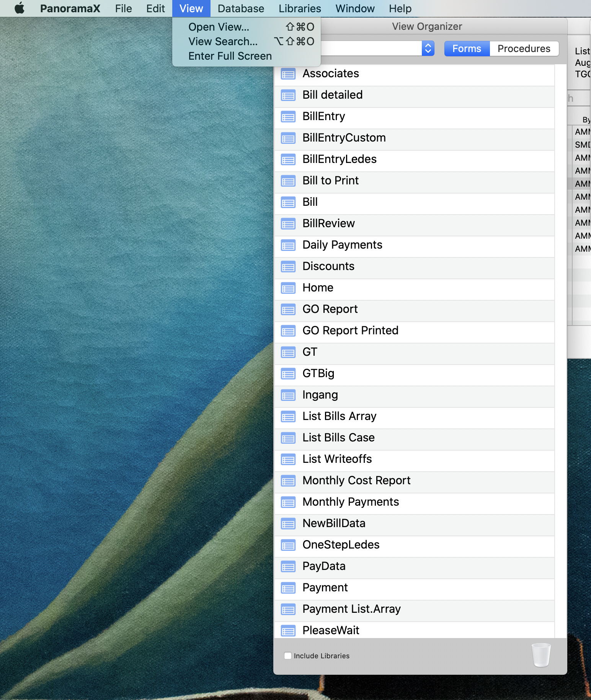Select the List Bills Array form
The image size is (591, 700).
pyautogui.click(x=339, y=416)
